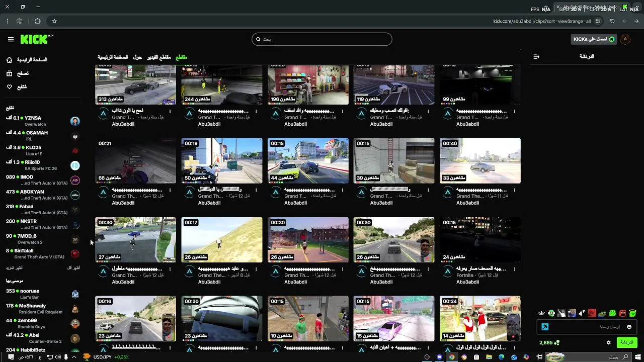Pick the Pepe frog emote
This screenshot has width=644, height=362.
(x=602, y=313)
